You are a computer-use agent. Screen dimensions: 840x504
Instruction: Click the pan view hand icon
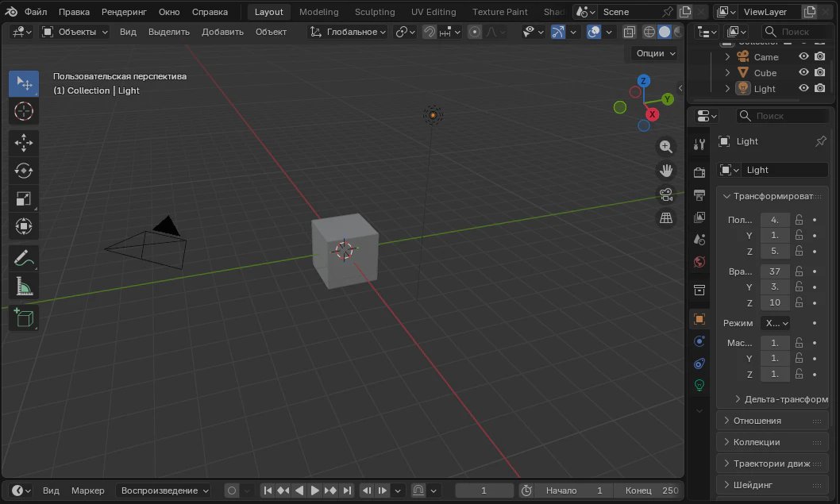point(666,171)
